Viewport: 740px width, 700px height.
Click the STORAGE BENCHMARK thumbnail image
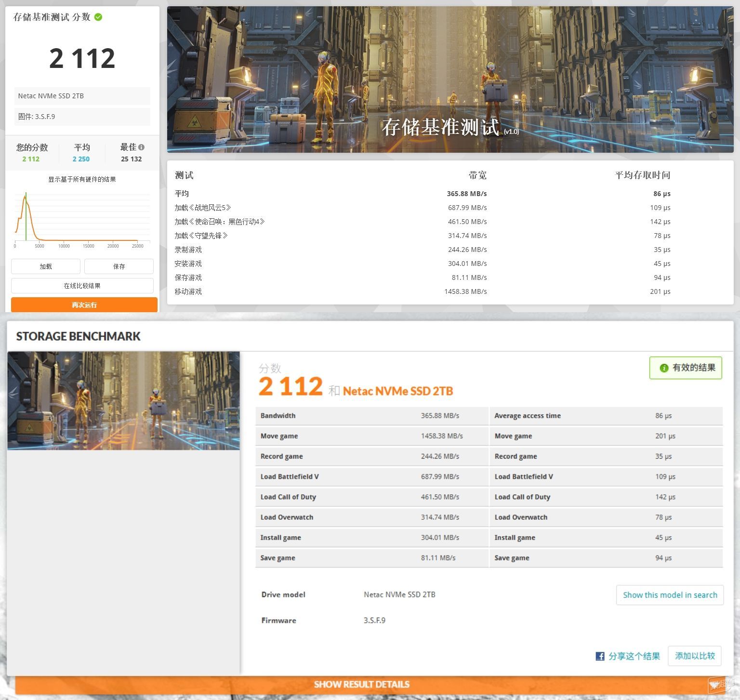click(123, 401)
